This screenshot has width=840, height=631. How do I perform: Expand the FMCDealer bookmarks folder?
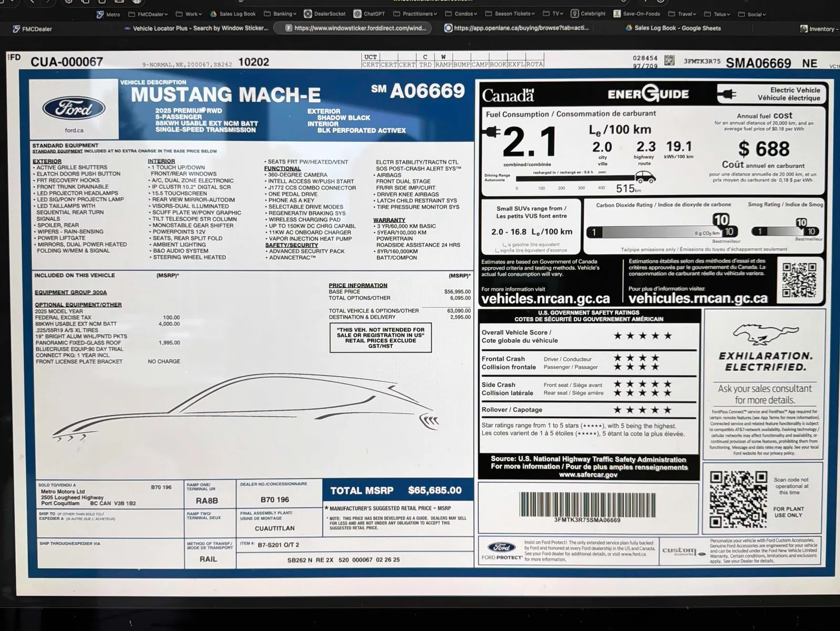click(x=149, y=15)
